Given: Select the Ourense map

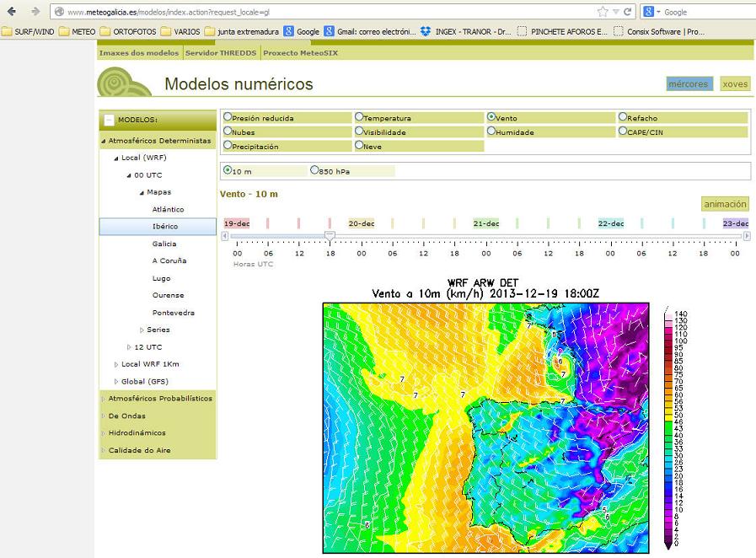Looking at the screenshot, I should [169, 295].
